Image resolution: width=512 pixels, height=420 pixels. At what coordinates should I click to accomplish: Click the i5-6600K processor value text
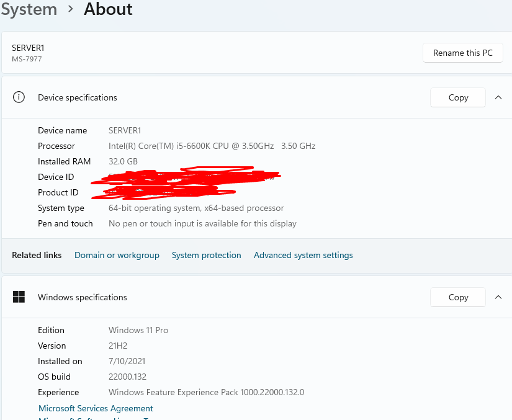(x=212, y=146)
